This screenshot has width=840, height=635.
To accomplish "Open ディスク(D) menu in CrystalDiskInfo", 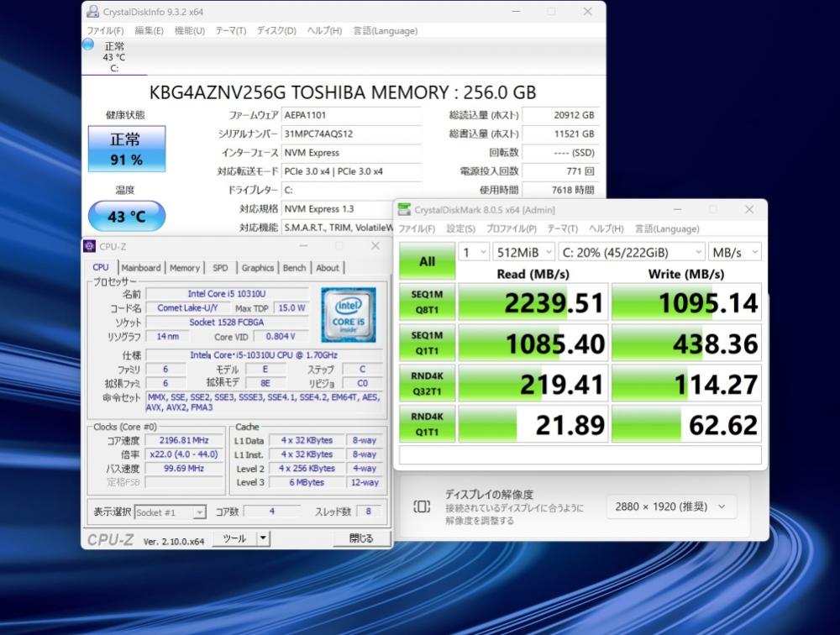I will coord(276,30).
